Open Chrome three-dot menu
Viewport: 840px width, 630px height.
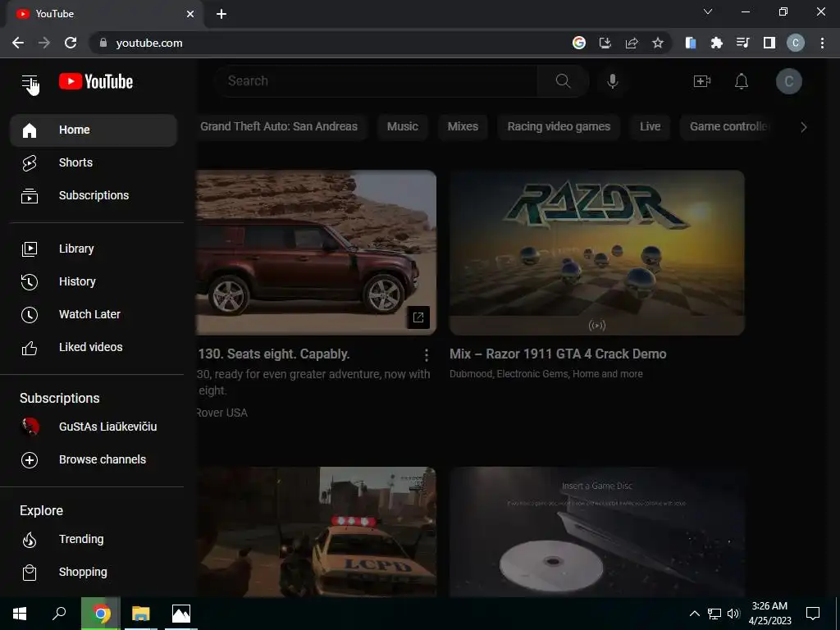point(822,43)
